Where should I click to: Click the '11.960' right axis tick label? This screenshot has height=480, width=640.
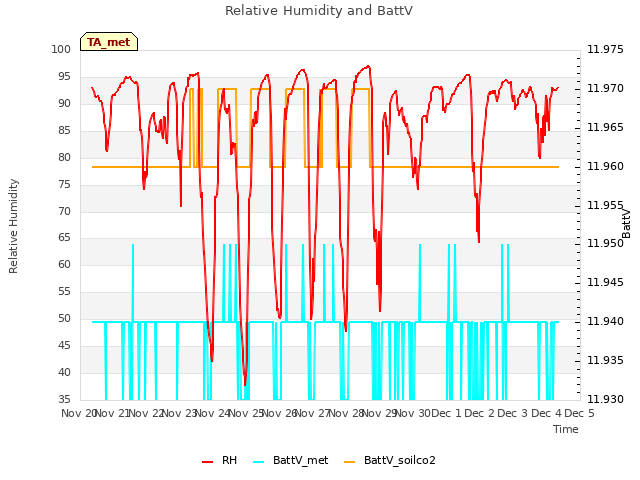[605, 166]
